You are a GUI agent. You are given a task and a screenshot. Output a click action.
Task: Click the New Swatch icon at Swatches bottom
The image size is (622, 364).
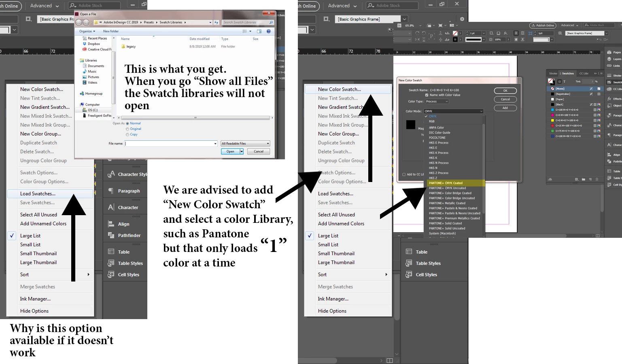pyautogui.click(x=590, y=179)
